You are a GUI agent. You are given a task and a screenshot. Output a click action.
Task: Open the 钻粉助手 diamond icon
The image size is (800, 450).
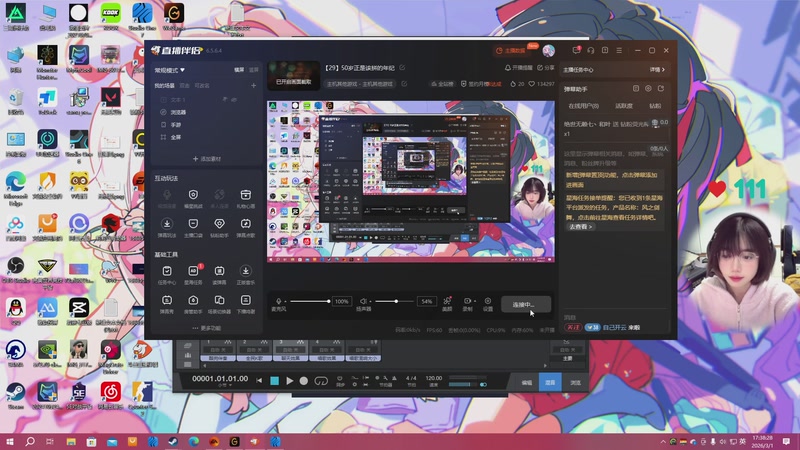point(219,223)
